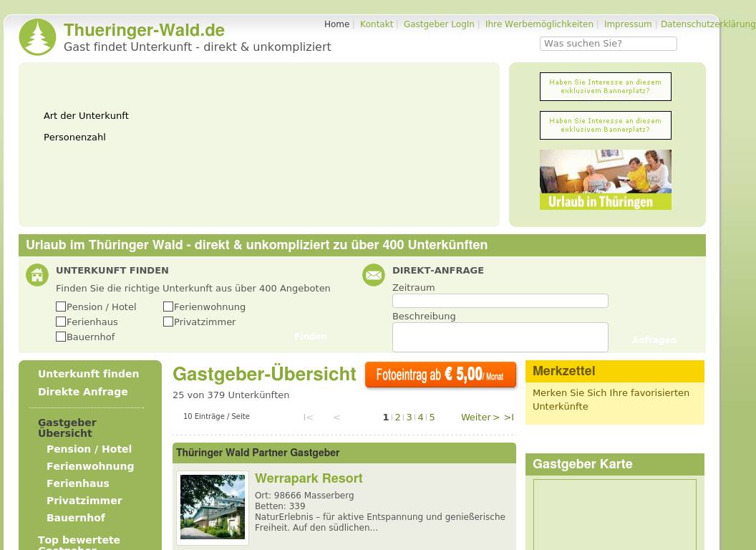Click the house icon beside Unterkunft finden
Screen dimensions: 756x550
[37, 275]
